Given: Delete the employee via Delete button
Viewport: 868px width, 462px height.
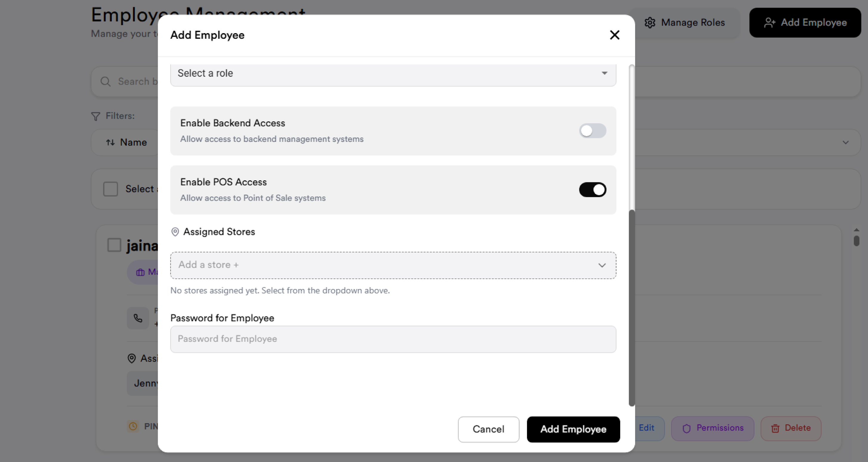Looking at the screenshot, I should pos(790,428).
